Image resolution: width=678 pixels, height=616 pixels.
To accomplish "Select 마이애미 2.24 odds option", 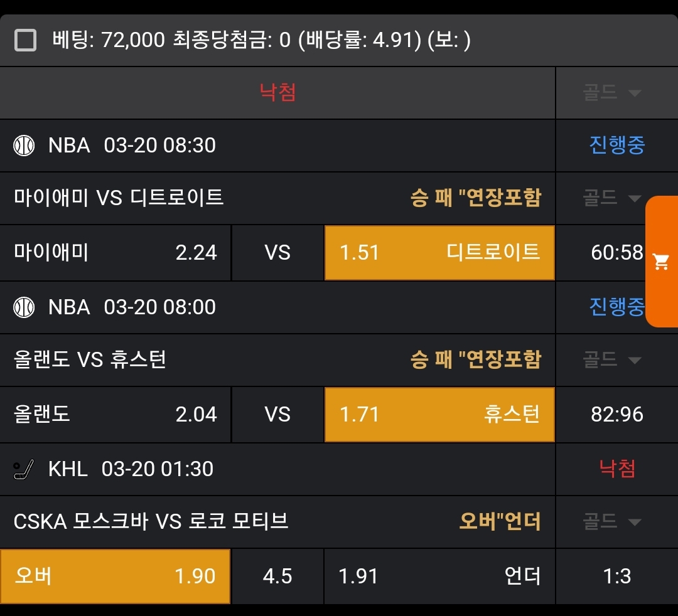I will coord(116,253).
